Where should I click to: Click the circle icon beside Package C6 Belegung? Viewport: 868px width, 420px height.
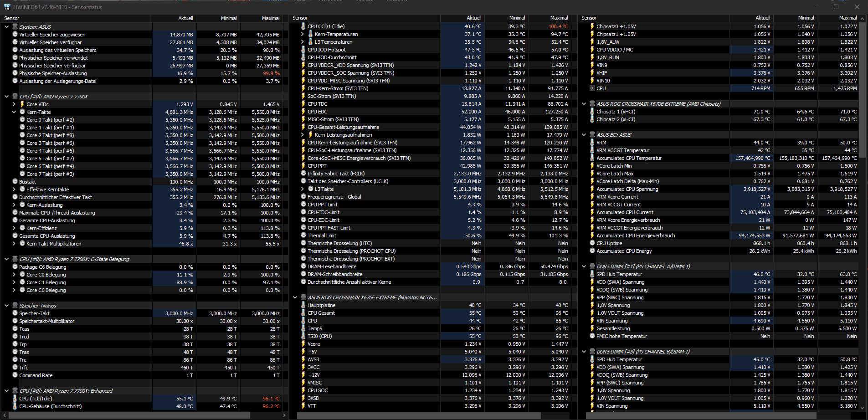click(x=15, y=267)
